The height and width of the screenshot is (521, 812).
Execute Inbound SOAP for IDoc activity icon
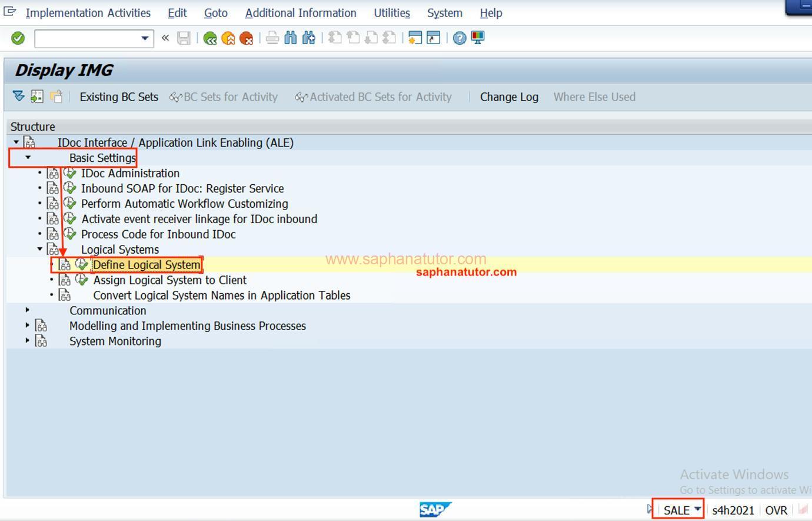click(70, 188)
